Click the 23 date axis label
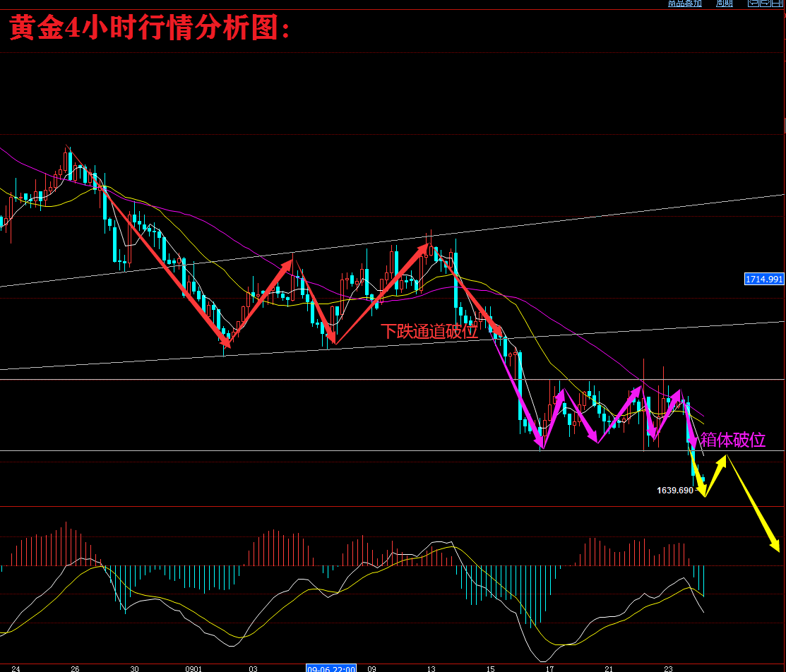Screen dimensions: 786x672 click(668, 668)
